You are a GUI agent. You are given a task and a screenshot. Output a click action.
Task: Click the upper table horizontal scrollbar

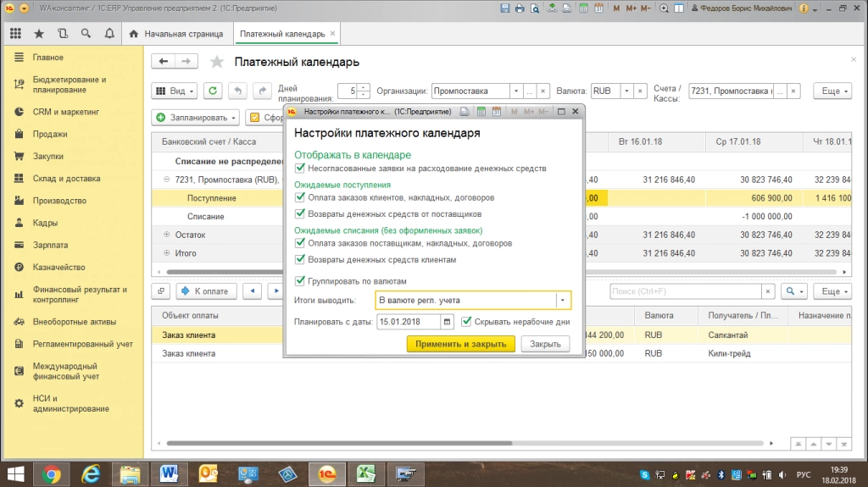501,272
